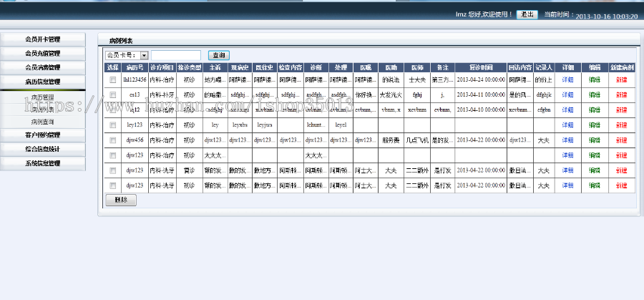Select the 内科-补牙 cell in cs13 row
644x300 pixels.
coord(162,95)
